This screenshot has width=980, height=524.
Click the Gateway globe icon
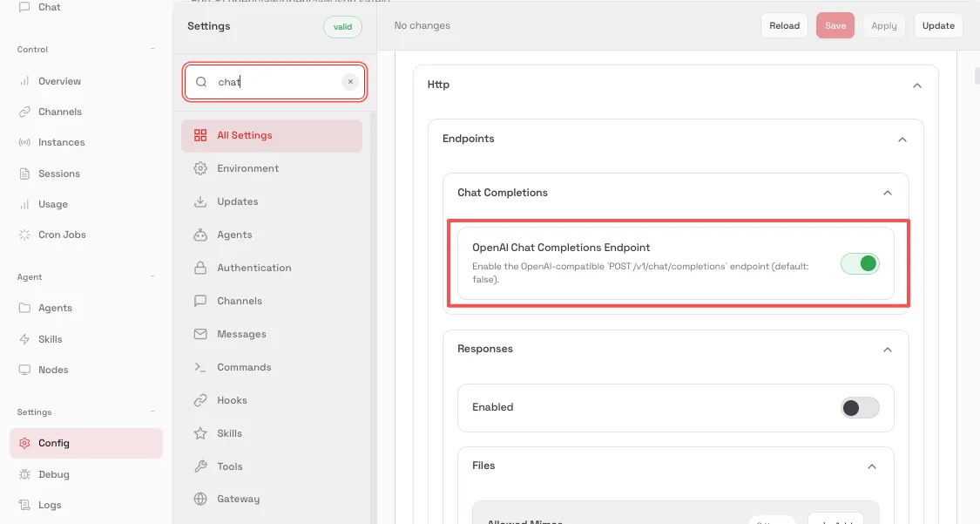200,499
